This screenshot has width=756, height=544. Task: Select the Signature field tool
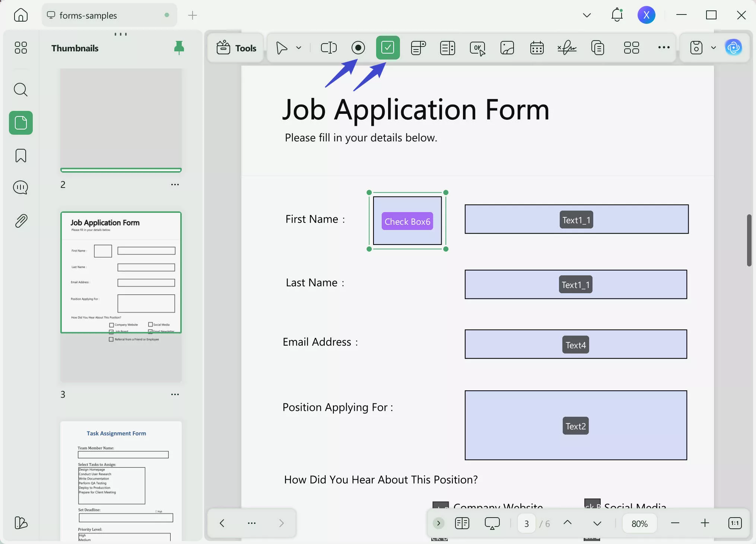566,48
